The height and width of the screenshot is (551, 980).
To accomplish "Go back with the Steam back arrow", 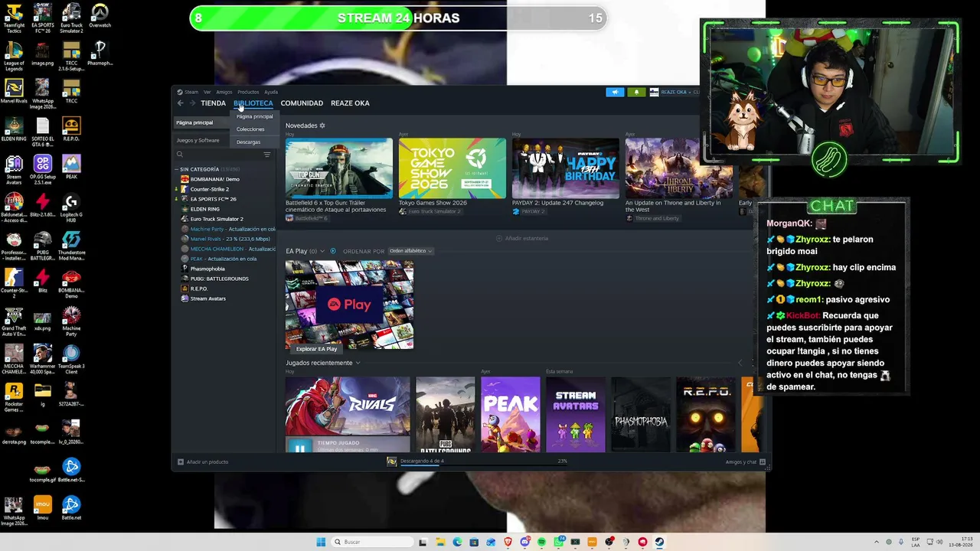I will tap(181, 103).
